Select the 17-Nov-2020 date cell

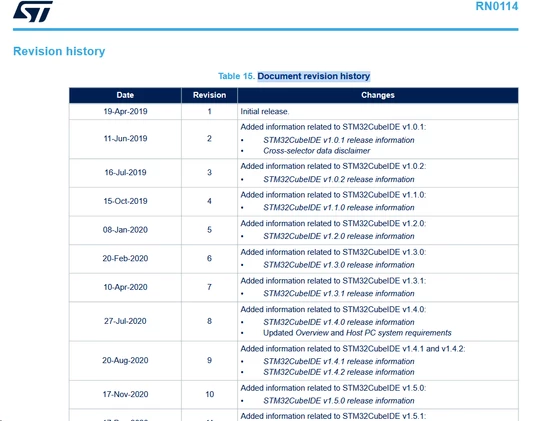[x=125, y=394]
